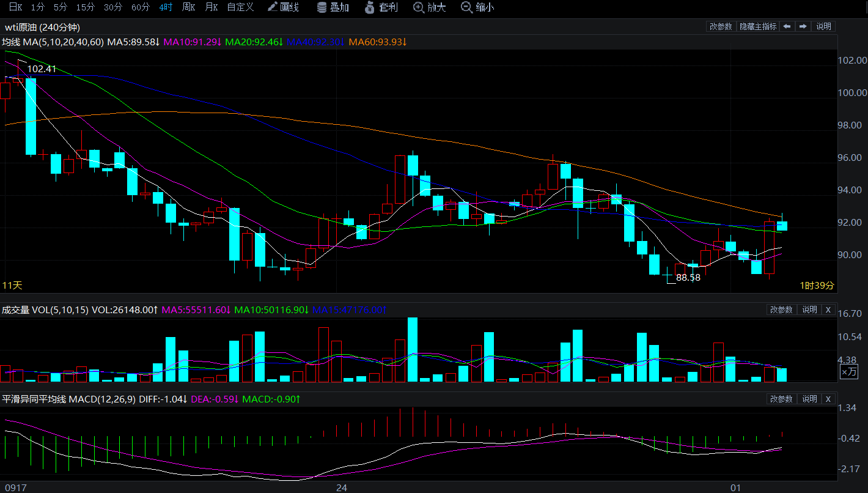Click the DEA:-0.59 value
Screen dimensions: 868x493
coord(215,399)
